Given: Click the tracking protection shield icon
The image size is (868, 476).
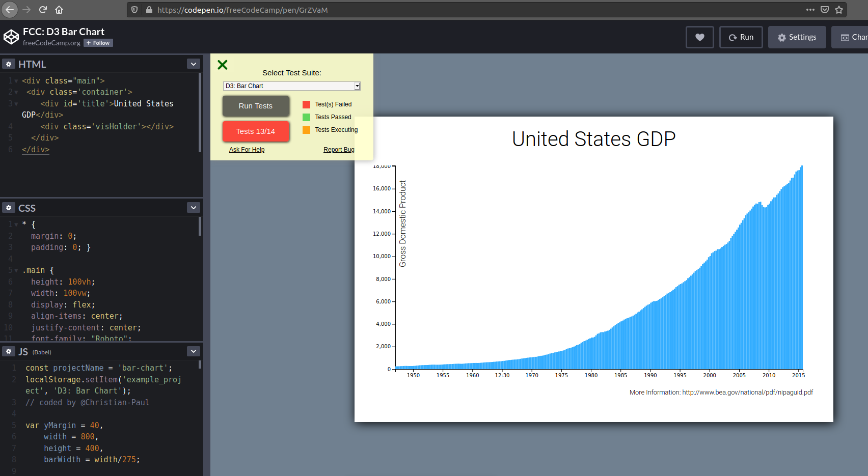Looking at the screenshot, I should pos(134,10).
